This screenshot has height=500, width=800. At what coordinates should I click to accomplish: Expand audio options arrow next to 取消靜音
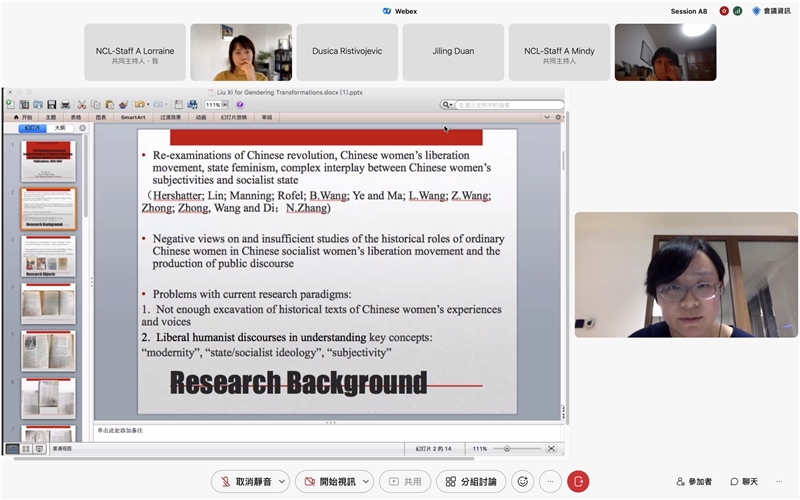coord(282,481)
